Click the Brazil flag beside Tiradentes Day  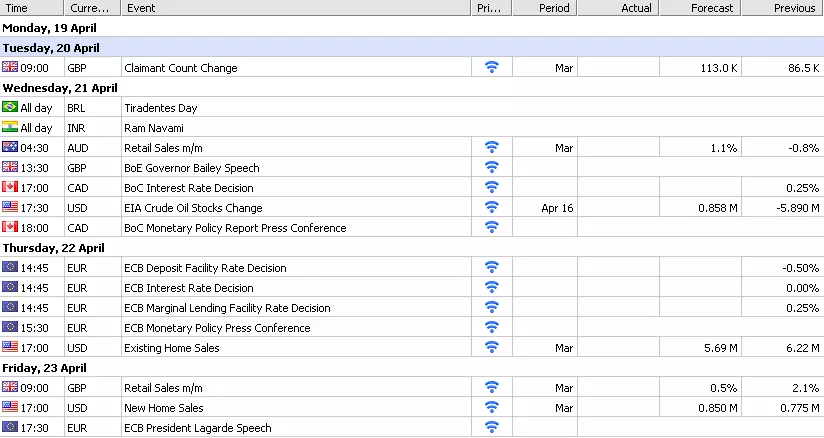10,107
